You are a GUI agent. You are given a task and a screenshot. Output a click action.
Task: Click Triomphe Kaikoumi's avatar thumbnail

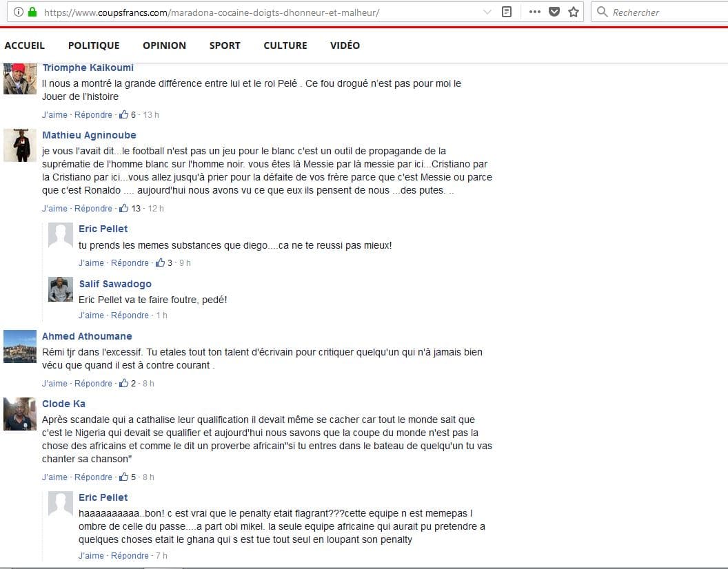tap(20, 79)
